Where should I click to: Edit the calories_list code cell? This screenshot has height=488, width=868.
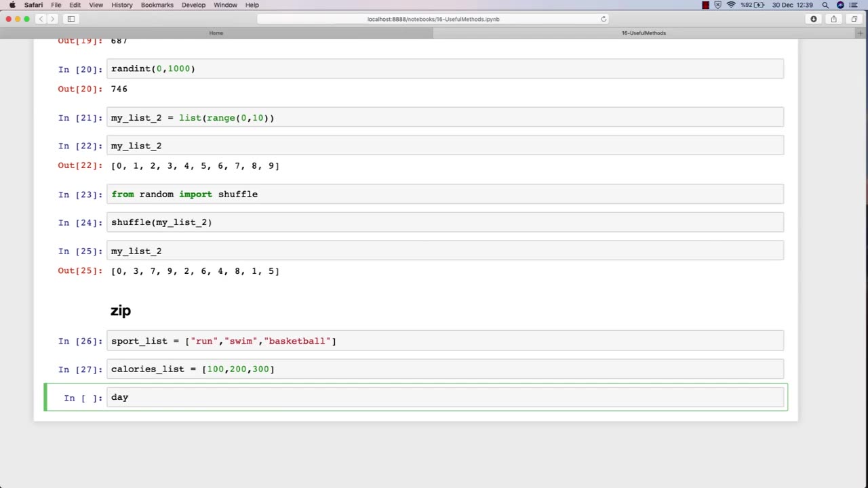tap(445, 369)
